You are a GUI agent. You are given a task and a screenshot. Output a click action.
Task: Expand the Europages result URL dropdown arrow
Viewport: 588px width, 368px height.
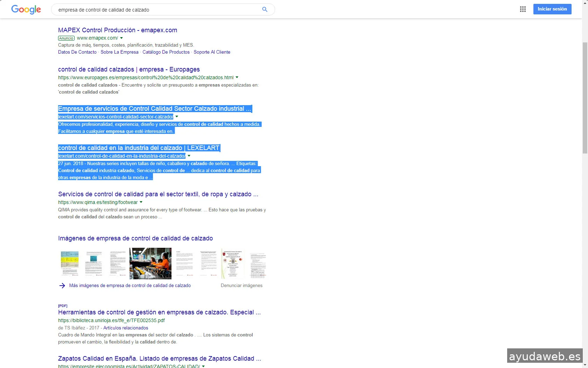[237, 77]
